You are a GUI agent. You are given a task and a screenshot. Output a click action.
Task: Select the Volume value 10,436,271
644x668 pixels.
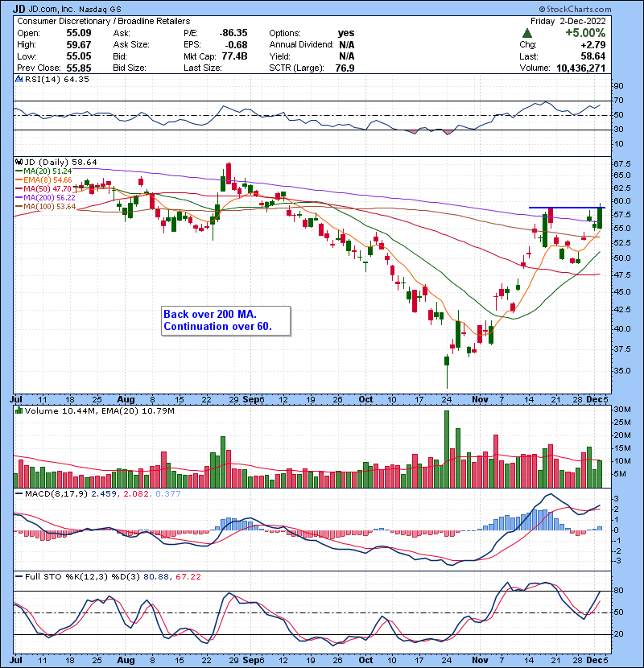click(581, 68)
